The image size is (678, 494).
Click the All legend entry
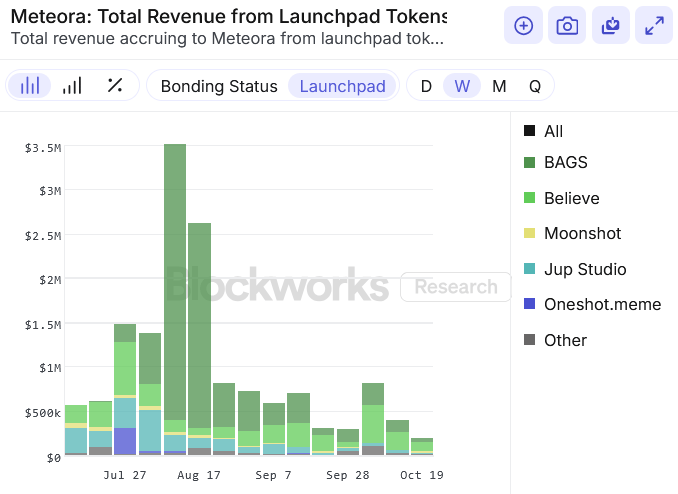553,131
